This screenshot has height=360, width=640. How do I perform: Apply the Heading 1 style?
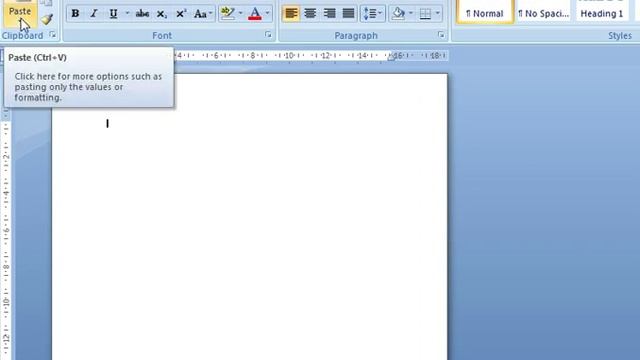click(602, 12)
